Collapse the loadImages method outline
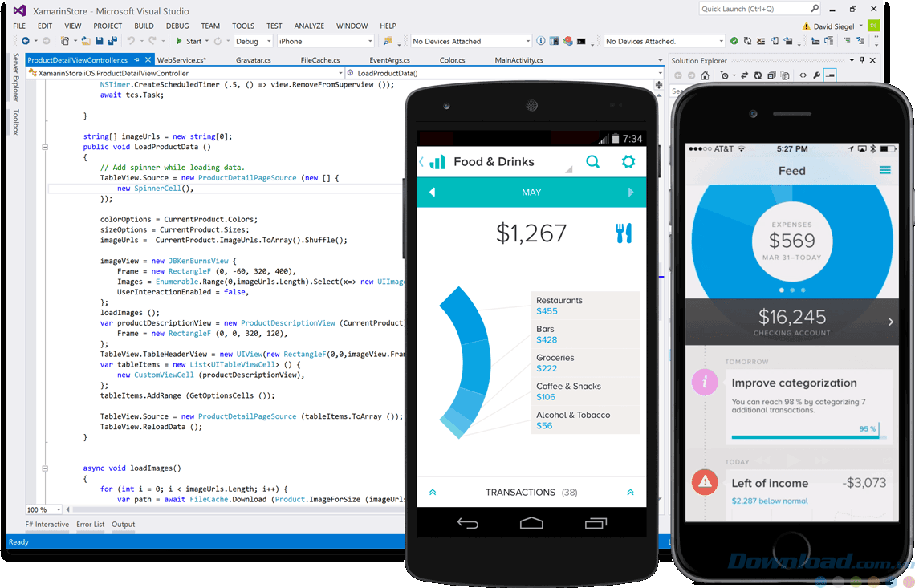This screenshot has width=915, height=588. tap(45, 468)
